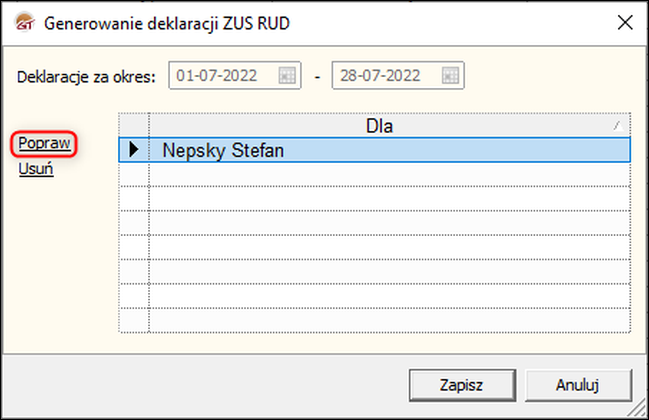Cancel using the Anuluj button
This screenshot has height=420, width=649.
578,385
